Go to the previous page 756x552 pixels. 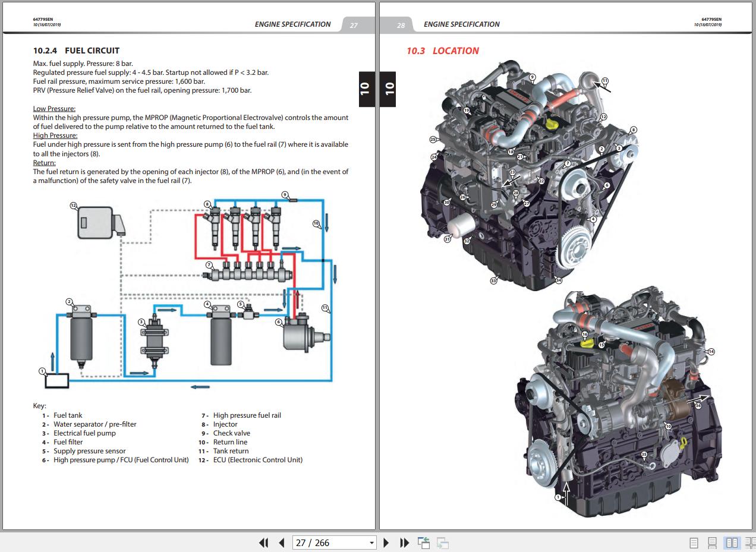[x=282, y=542]
